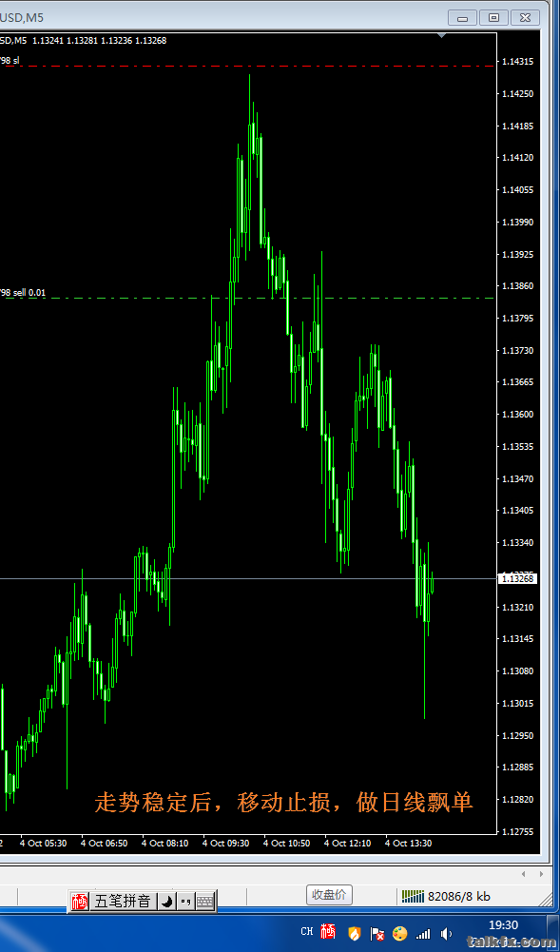
Task: Open the network signal icon in the tray
Action: click(423, 933)
